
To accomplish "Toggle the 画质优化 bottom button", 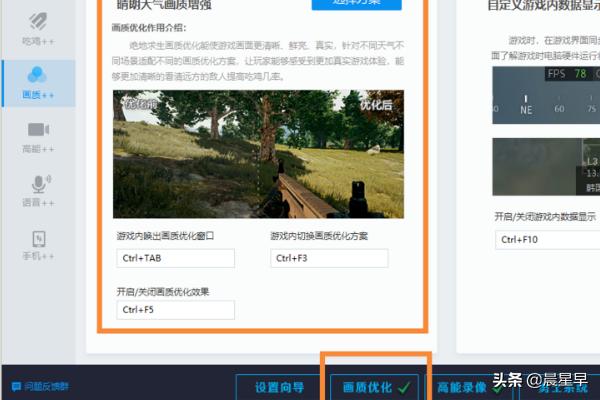I will pyautogui.click(x=375, y=387).
